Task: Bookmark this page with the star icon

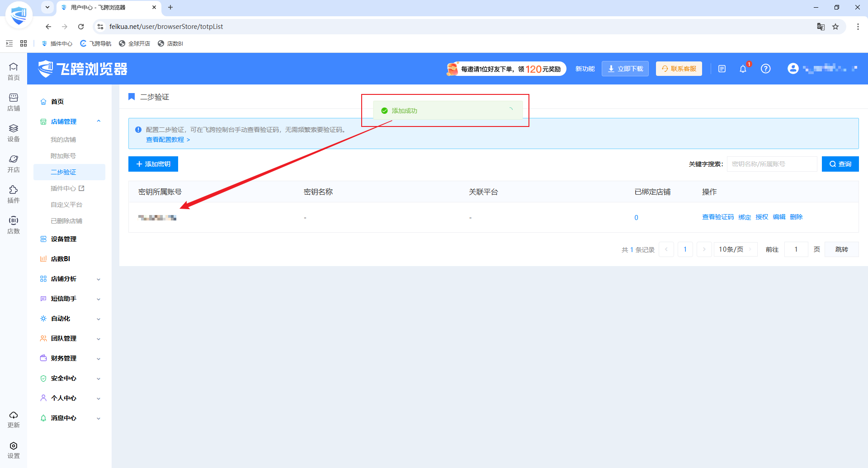Action: 835,27
